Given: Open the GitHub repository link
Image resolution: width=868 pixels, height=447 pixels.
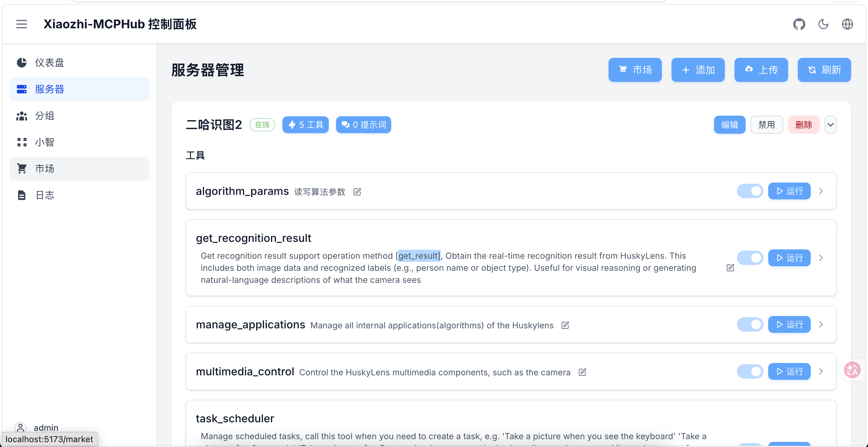Looking at the screenshot, I should pos(799,24).
